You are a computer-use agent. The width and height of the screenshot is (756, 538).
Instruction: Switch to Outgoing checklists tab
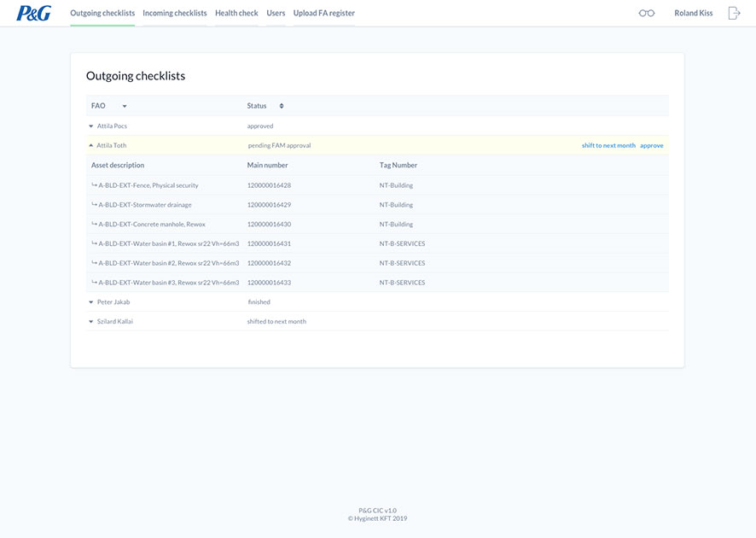point(102,13)
